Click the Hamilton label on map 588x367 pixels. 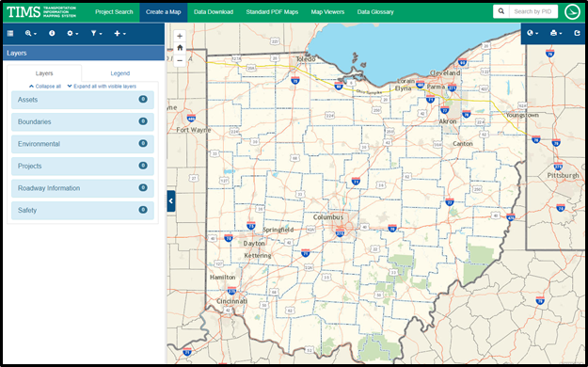(222, 278)
